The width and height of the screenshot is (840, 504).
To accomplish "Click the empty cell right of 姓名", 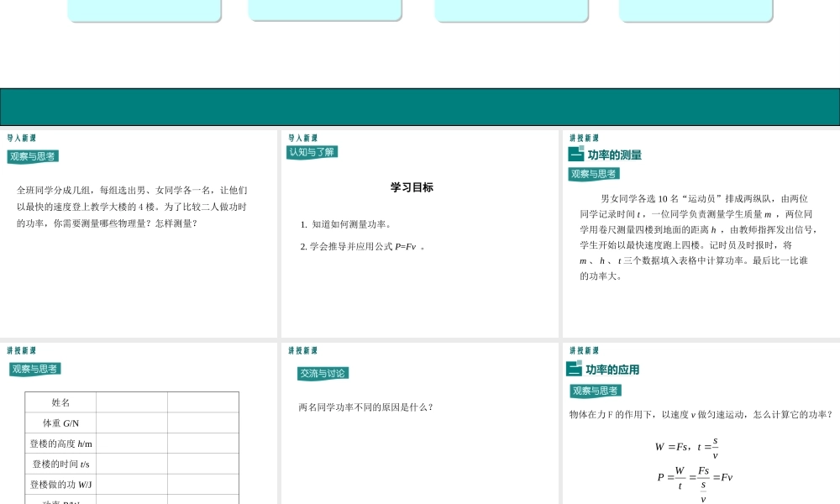I will 132,402.
